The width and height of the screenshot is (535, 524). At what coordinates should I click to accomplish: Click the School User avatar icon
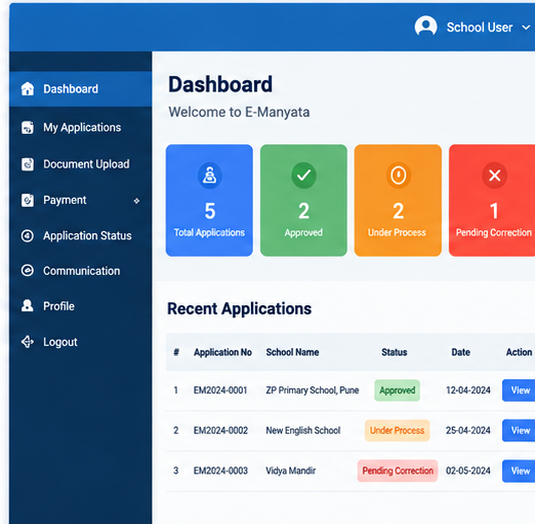425,27
